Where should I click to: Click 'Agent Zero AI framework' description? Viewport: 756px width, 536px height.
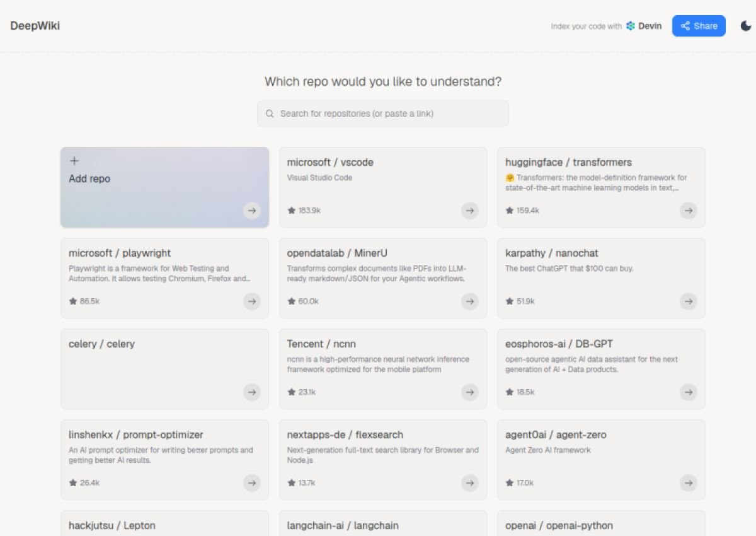coord(548,450)
